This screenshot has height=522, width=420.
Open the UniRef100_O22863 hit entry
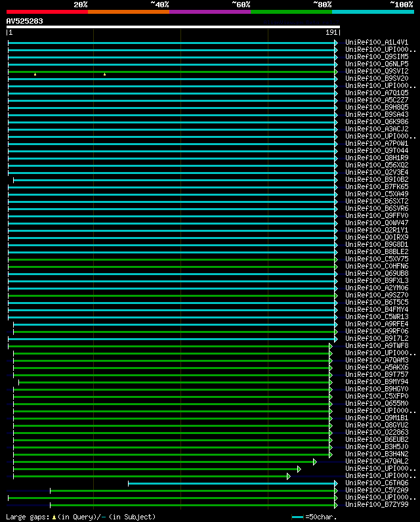377,433
